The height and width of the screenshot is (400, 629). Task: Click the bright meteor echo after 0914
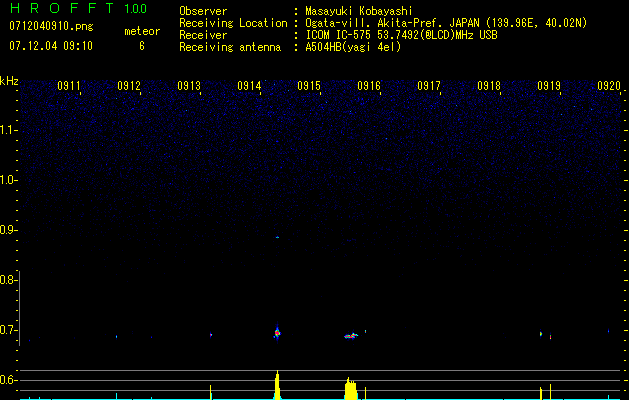pyautogui.click(x=277, y=333)
